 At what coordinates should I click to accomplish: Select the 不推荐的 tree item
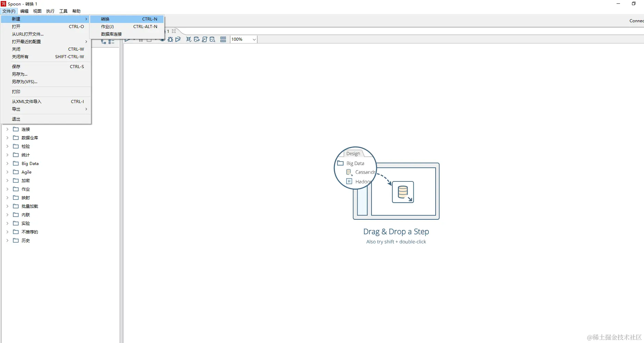tap(30, 232)
